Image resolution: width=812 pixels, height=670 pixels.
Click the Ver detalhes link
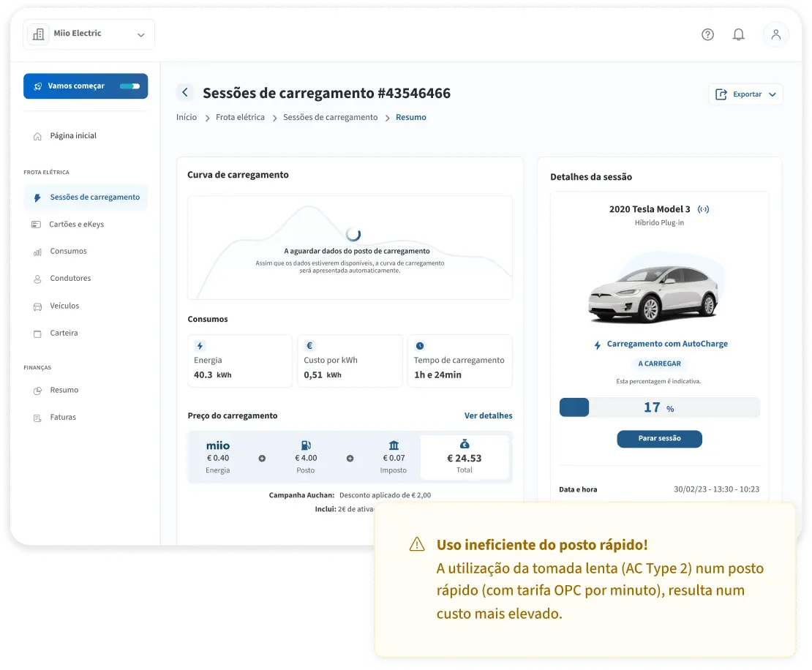488,415
